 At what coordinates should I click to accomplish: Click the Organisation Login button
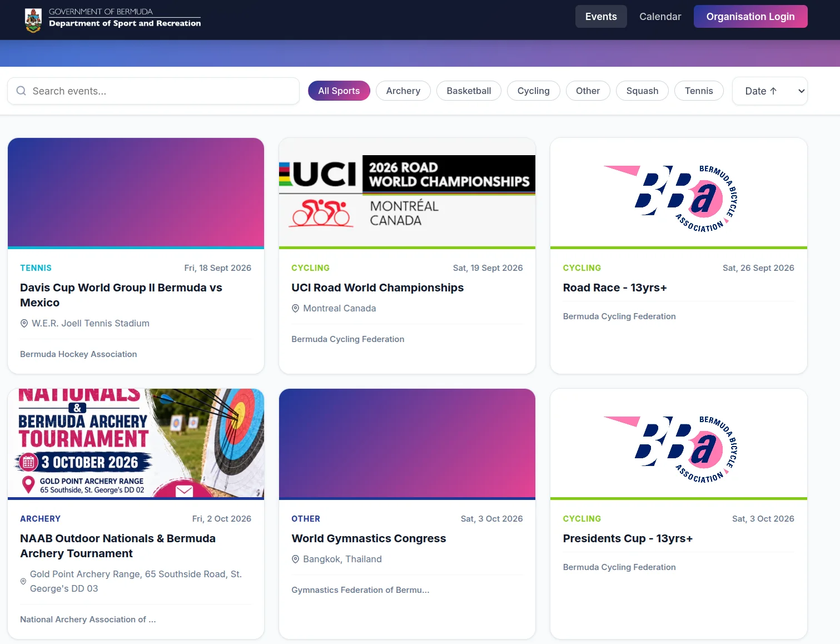click(x=750, y=17)
